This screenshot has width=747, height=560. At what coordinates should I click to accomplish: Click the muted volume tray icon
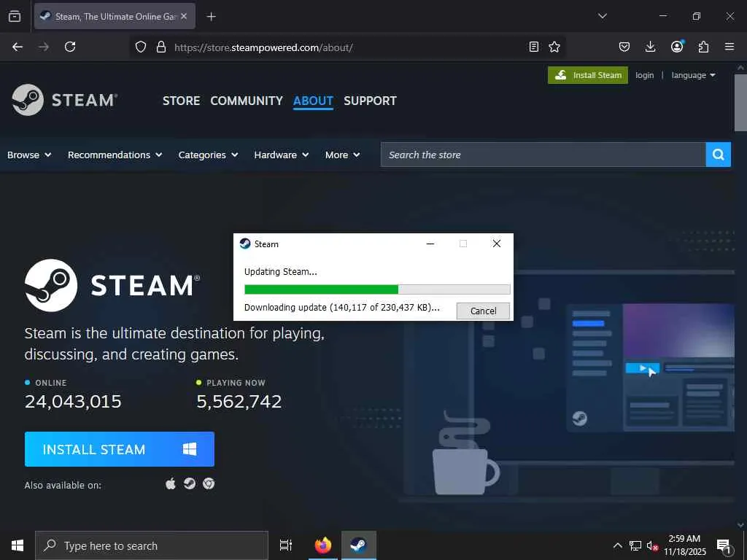point(652,545)
